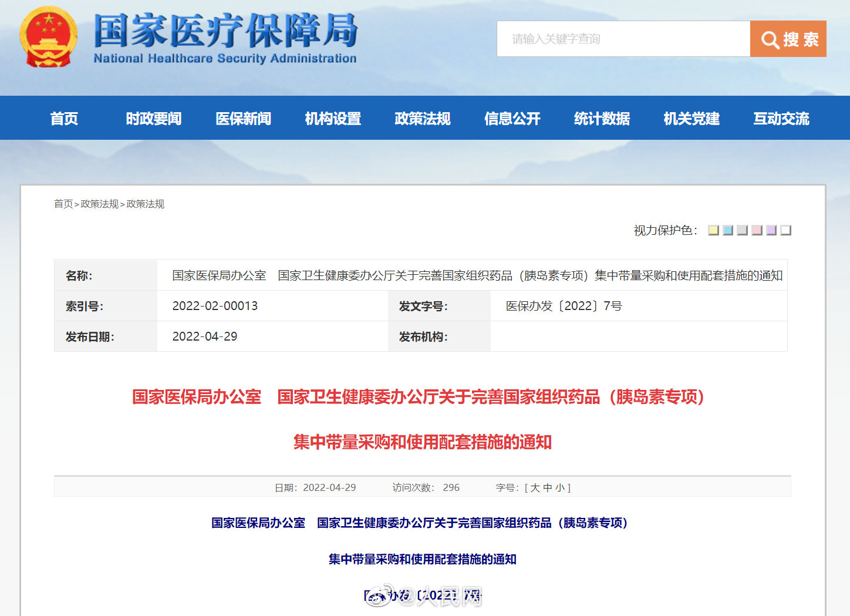Click the 发布机构 label cell

(x=423, y=336)
